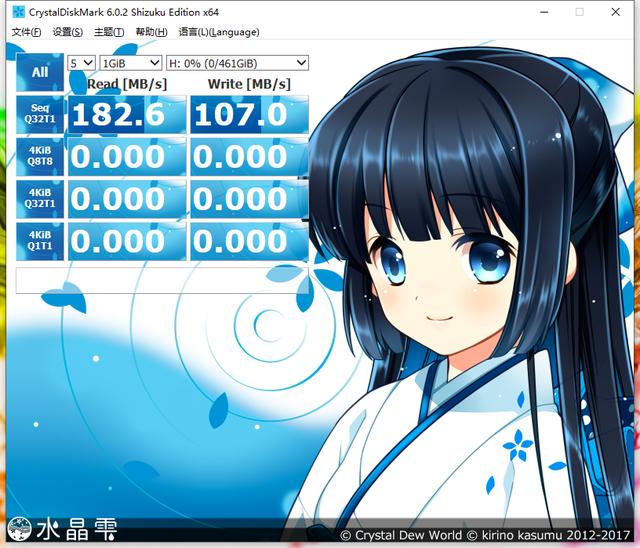Click the Read [MB/s] column header

[x=127, y=84]
